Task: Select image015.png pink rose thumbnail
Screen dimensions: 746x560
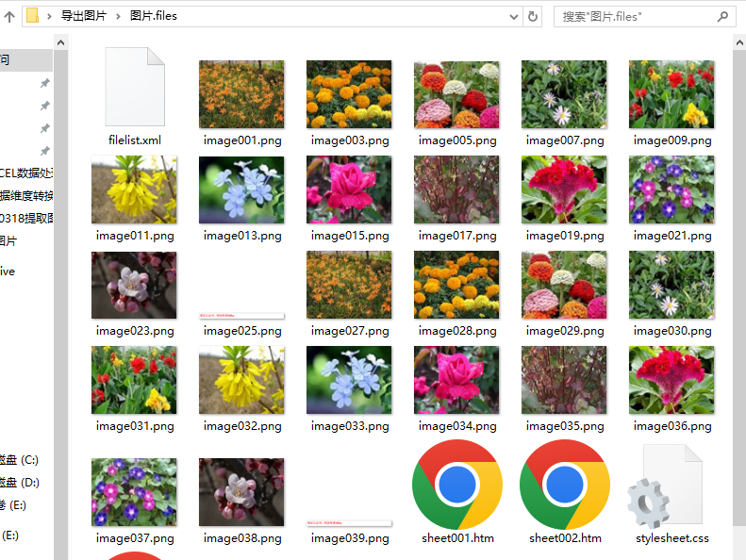Action: click(349, 189)
